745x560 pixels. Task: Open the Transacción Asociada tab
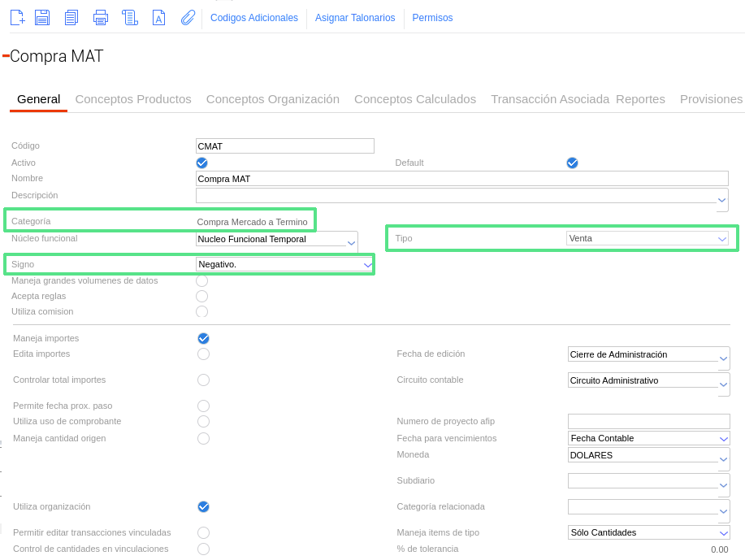click(x=549, y=99)
